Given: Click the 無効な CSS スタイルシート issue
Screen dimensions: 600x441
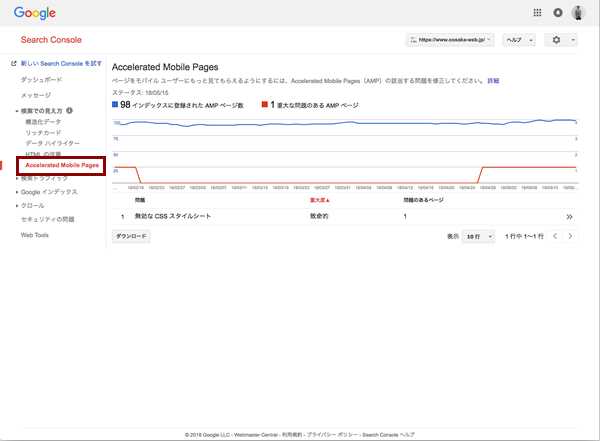Looking at the screenshot, I should tap(173, 216).
